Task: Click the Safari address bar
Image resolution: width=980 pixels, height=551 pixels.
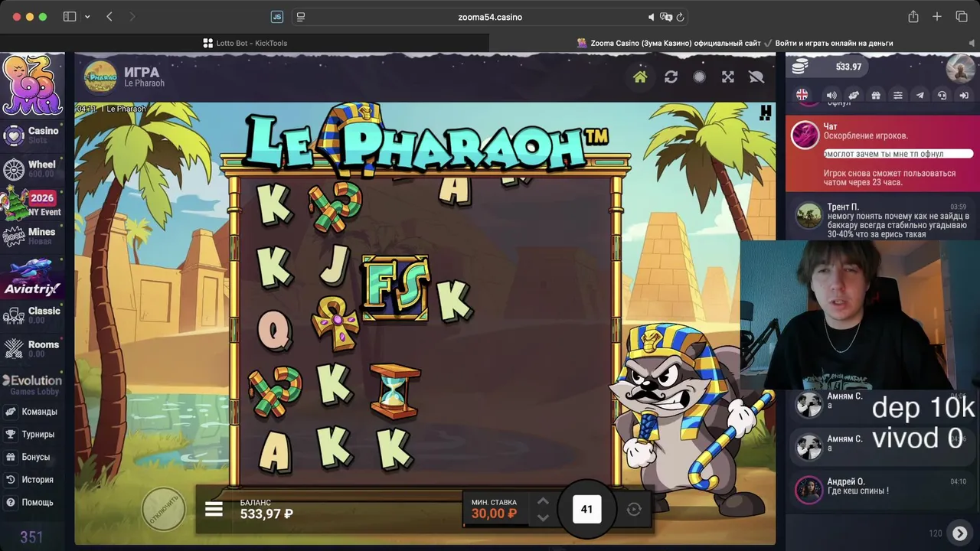Action: (x=489, y=17)
